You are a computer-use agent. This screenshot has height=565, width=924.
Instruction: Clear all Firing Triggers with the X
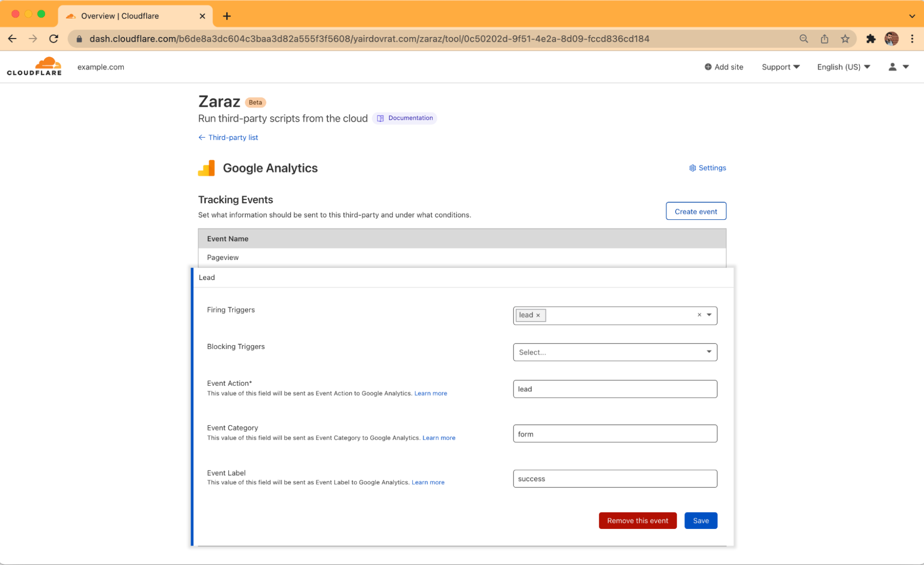point(699,315)
